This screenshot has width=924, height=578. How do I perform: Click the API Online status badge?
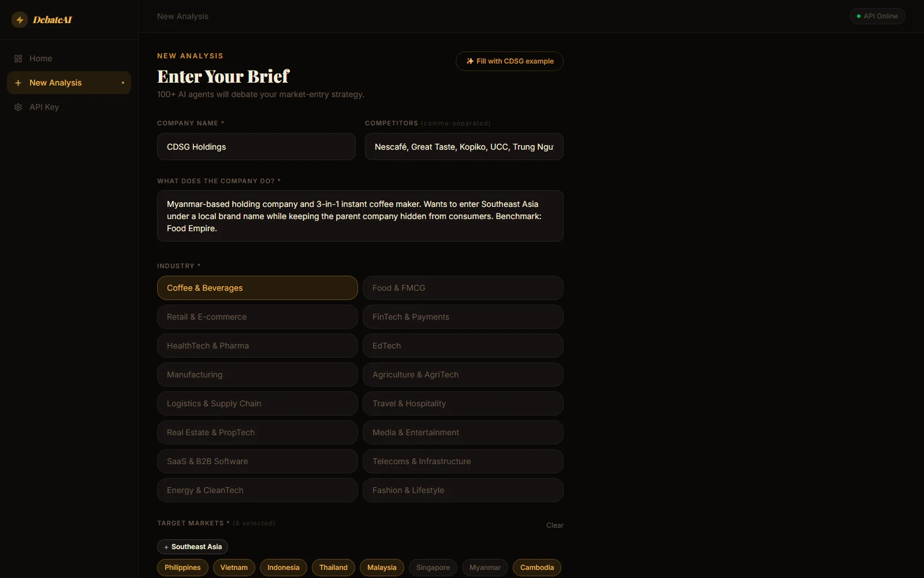pyautogui.click(x=877, y=16)
